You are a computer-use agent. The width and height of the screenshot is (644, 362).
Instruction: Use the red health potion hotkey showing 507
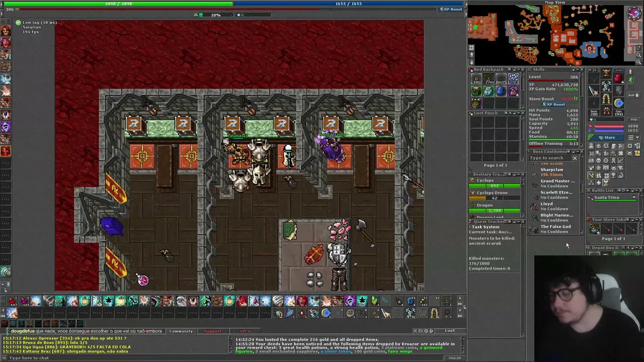click(x=12, y=302)
